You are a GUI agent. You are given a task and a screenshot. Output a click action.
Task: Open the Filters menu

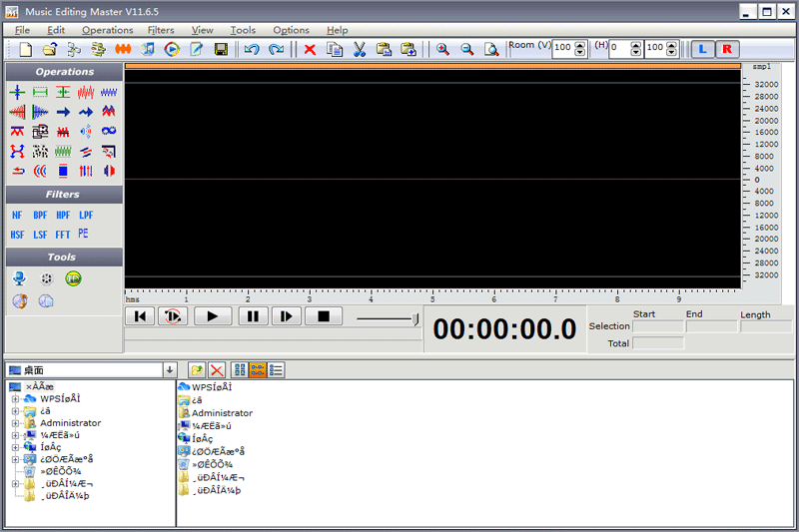161,30
